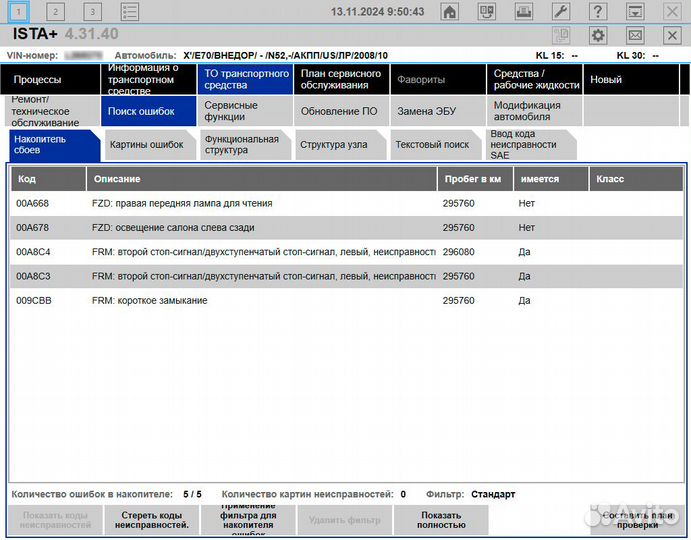691x540 pixels.
Task: Click description FZD: освещение салона слева сзади
Action: (x=173, y=227)
